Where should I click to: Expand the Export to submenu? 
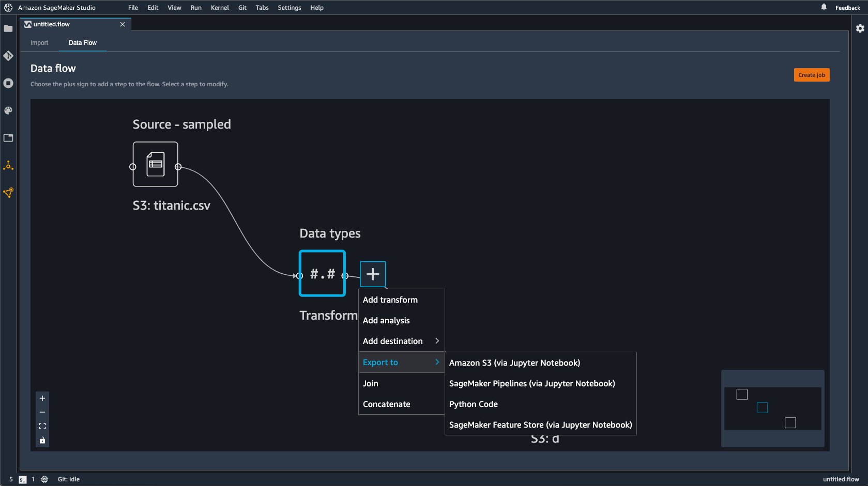401,362
